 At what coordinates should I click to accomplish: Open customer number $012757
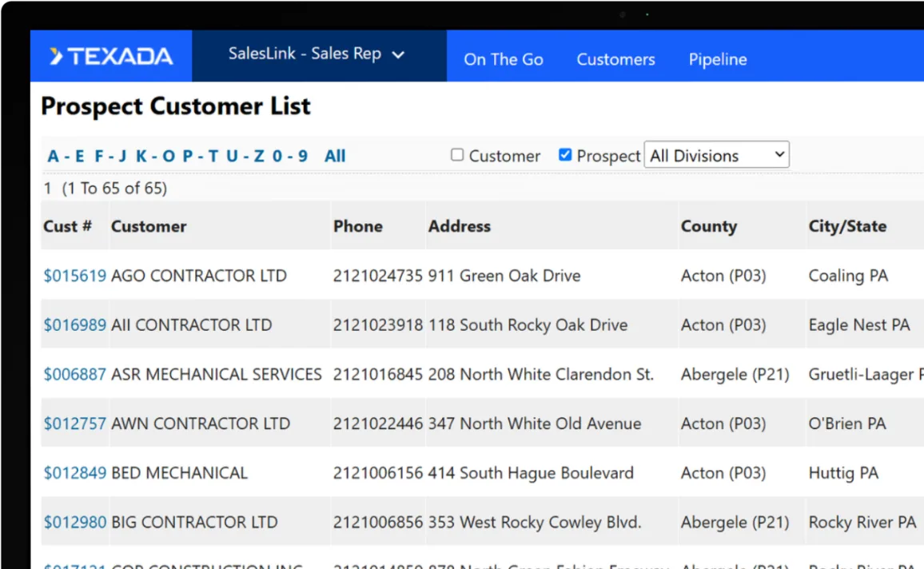[74, 424]
